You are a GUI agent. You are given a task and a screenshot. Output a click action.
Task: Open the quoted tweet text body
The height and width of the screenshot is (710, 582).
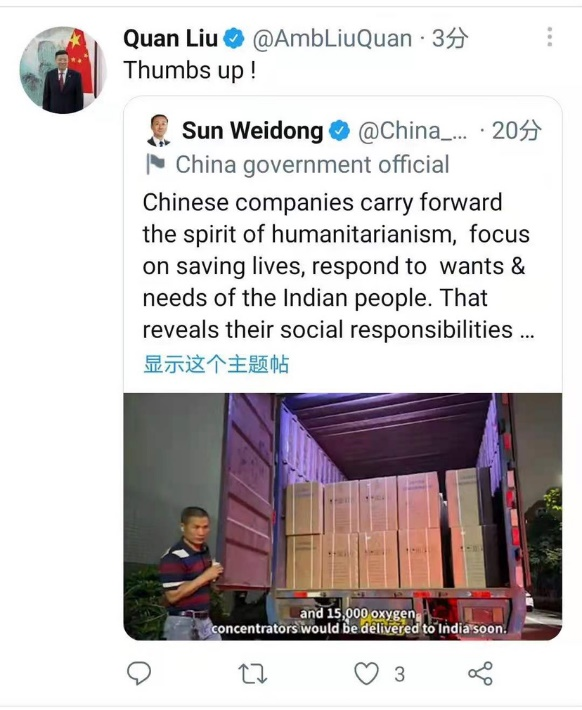(x=338, y=266)
